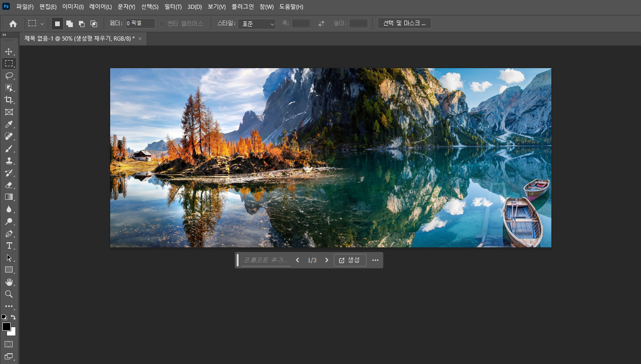The width and height of the screenshot is (641, 364).
Task: Choose New Selection mode
Action: click(57, 23)
